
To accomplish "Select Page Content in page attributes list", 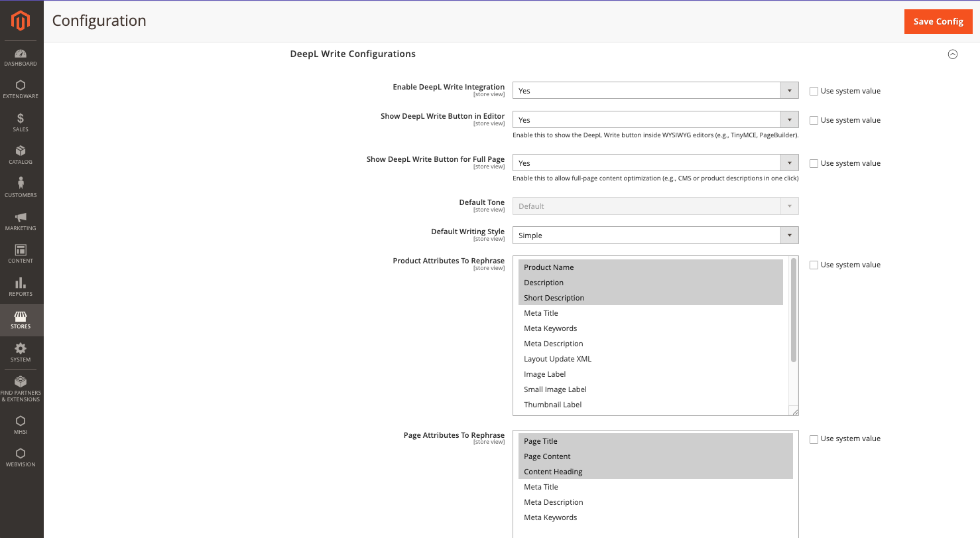I will pyautogui.click(x=656, y=456).
